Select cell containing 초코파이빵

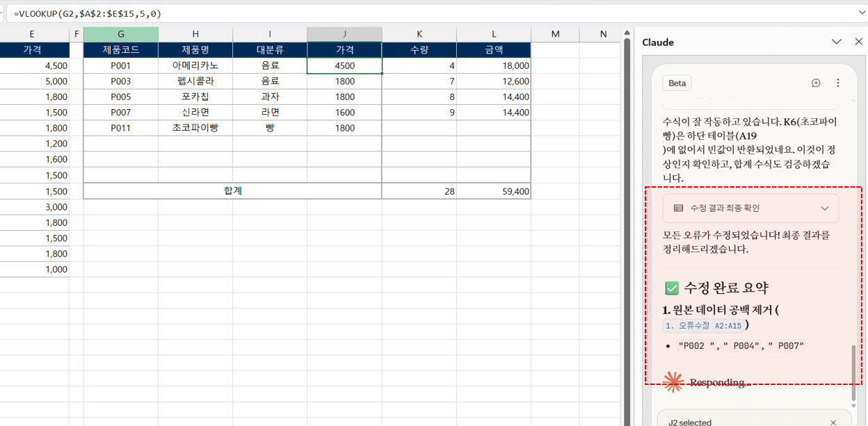pos(195,128)
